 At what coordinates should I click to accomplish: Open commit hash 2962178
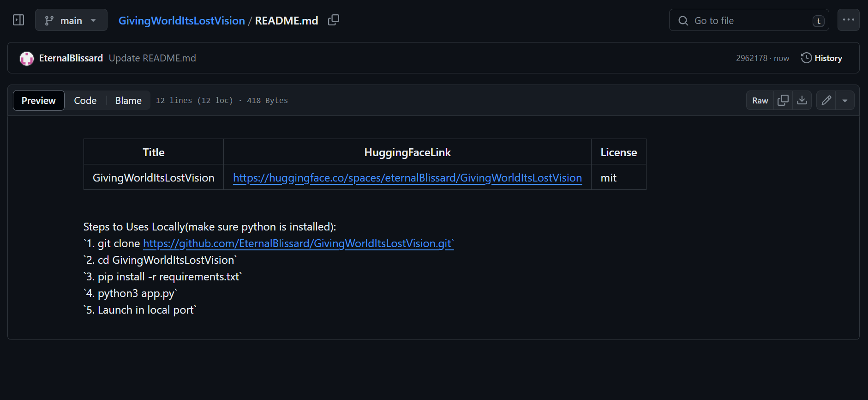pyautogui.click(x=751, y=58)
